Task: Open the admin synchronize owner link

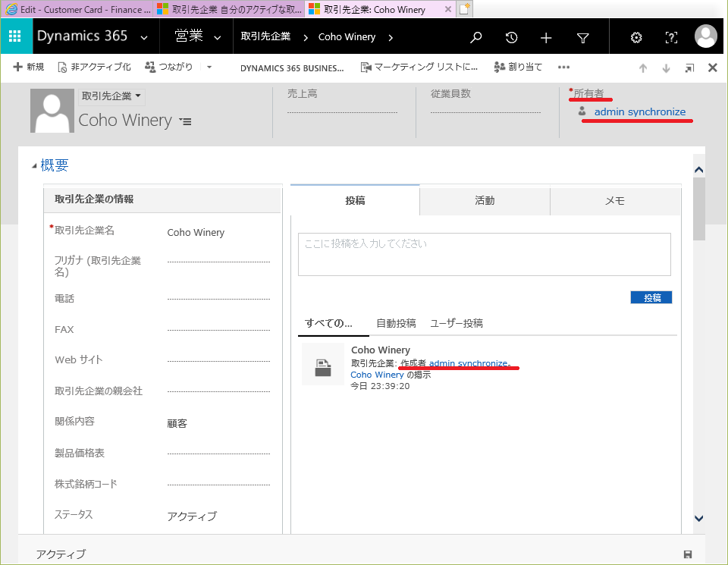Action: pyautogui.click(x=639, y=112)
